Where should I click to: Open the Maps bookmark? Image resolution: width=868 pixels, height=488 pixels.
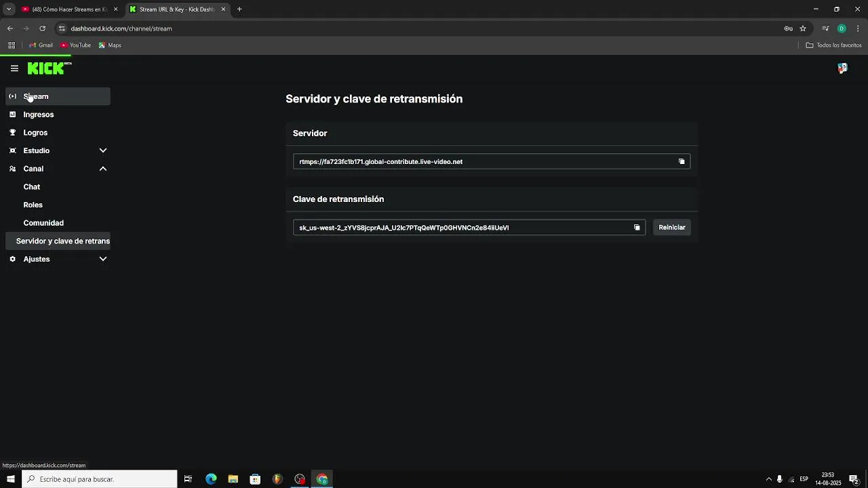click(110, 45)
